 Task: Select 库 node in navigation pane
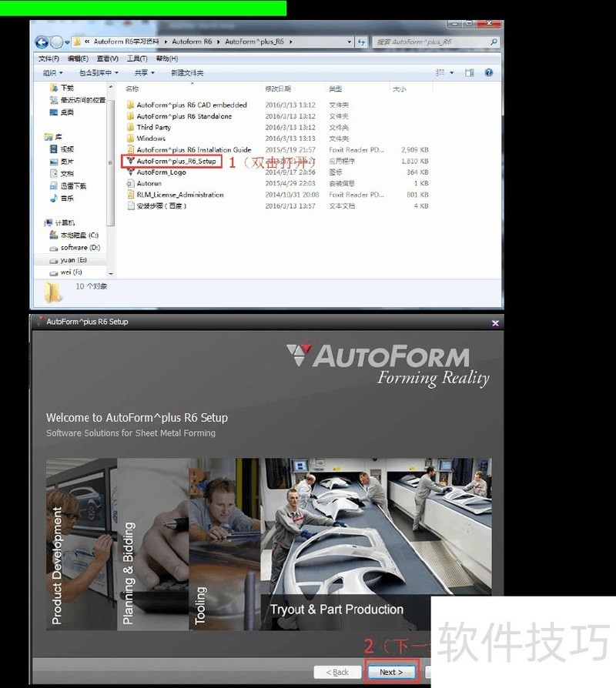(x=53, y=137)
